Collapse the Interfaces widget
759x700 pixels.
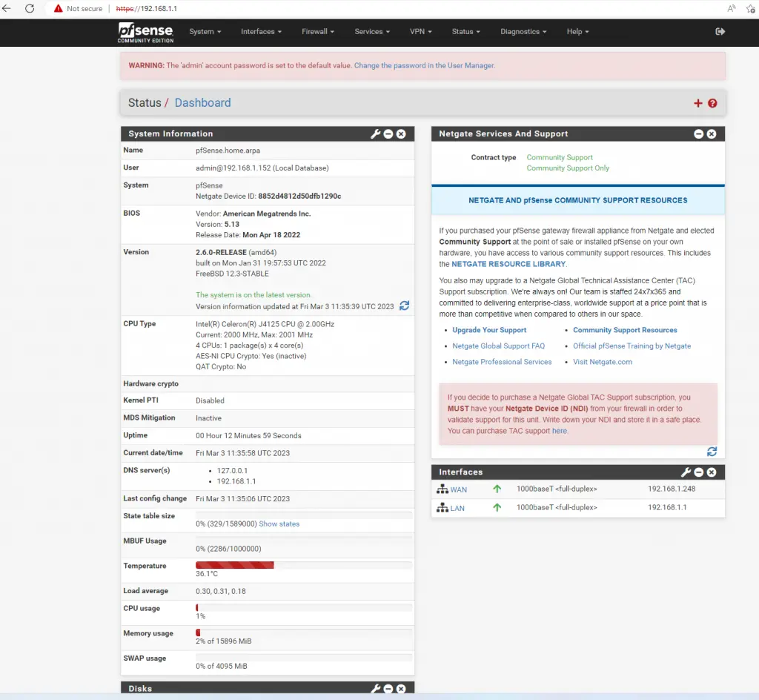pos(699,472)
